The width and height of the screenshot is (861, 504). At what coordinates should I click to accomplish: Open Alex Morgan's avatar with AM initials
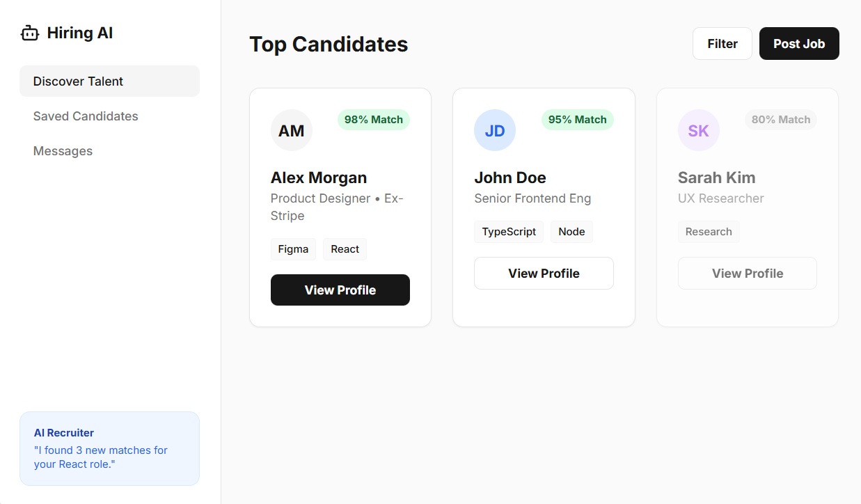292,130
